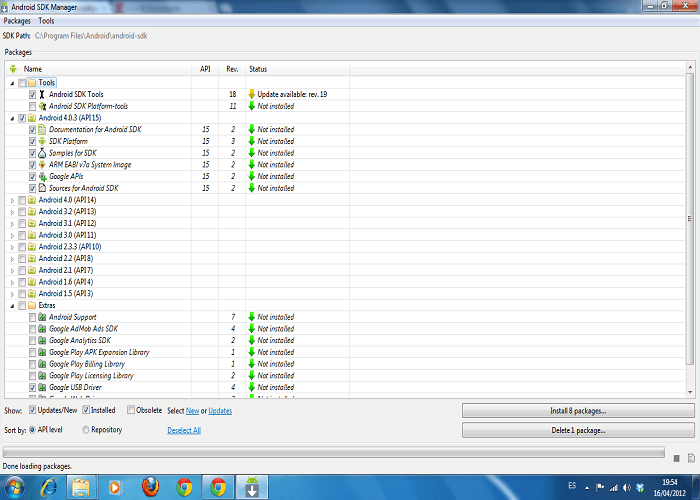Click the Google USB Driver icon
Viewport: 700px width, 500px height.
tap(42, 387)
